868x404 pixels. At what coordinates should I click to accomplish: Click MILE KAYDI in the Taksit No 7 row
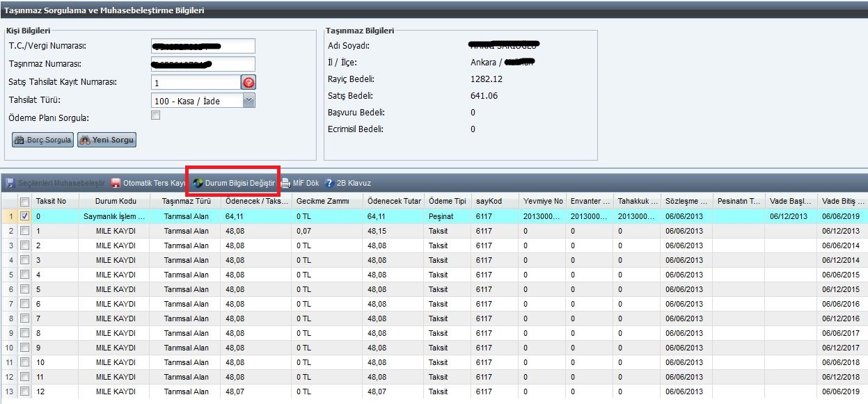point(116,318)
